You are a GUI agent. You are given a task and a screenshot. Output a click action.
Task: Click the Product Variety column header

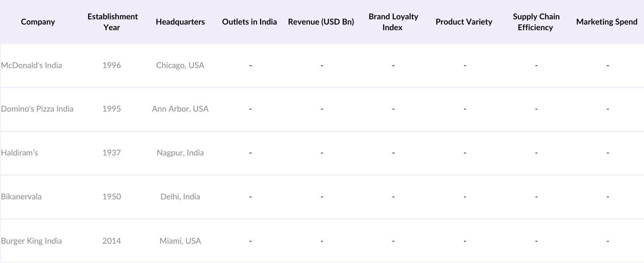464,22
